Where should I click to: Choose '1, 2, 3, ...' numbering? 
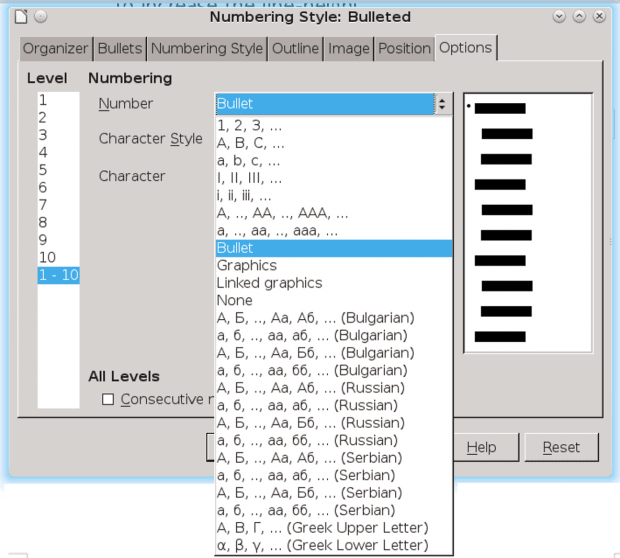click(x=334, y=126)
